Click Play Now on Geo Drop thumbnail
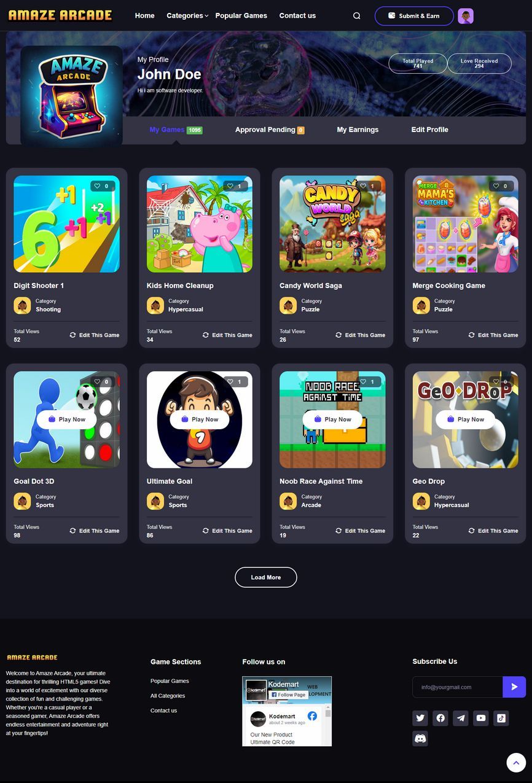Viewport: 532px width, 783px height. point(466,419)
